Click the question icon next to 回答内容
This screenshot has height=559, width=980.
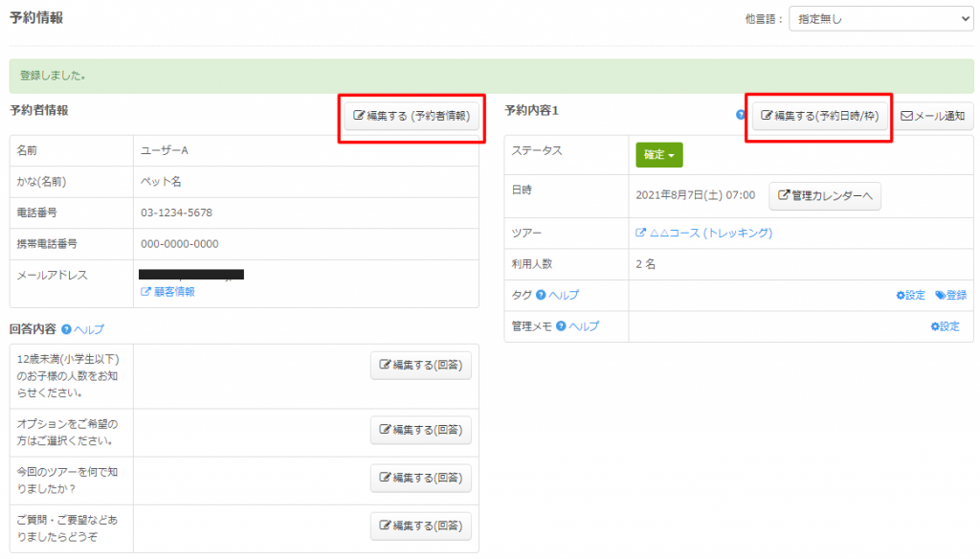tap(66, 329)
